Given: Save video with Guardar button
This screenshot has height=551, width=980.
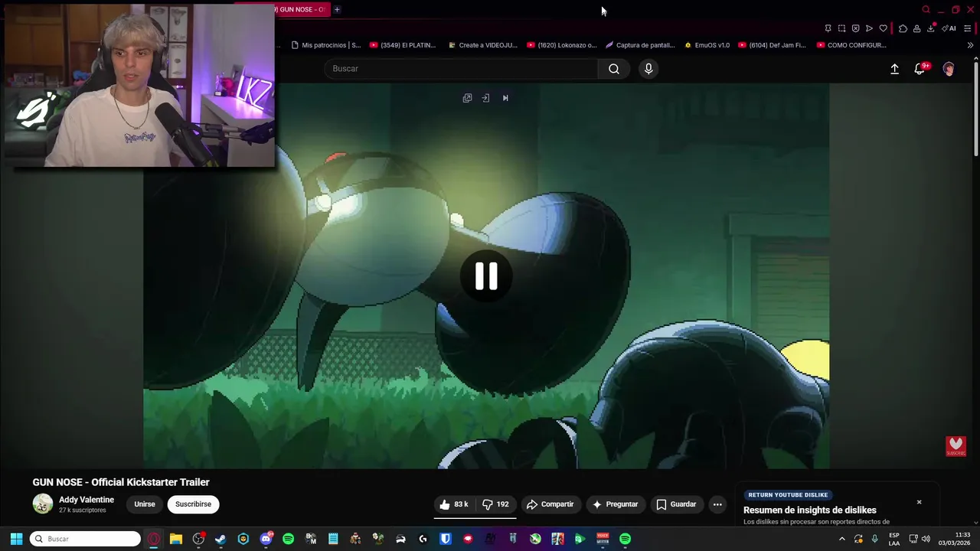Looking at the screenshot, I should click(x=676, y=504).
